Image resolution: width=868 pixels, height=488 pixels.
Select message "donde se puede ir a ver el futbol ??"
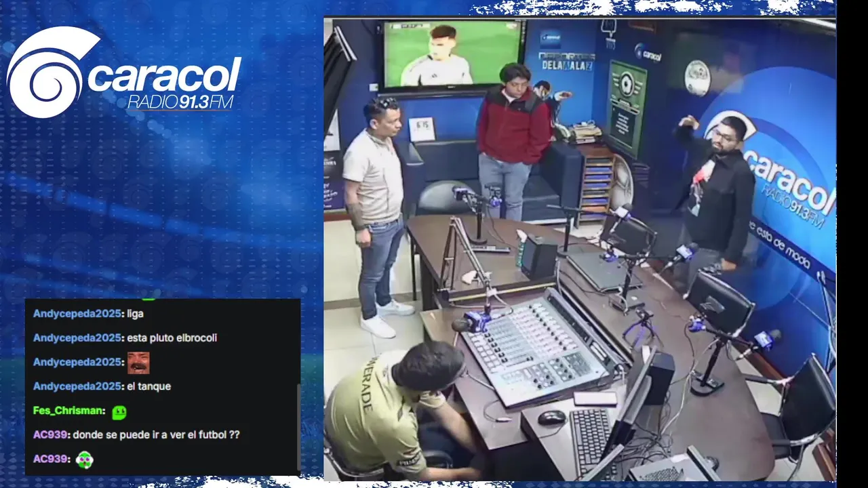pyautogui.click(x=156, y=435)
